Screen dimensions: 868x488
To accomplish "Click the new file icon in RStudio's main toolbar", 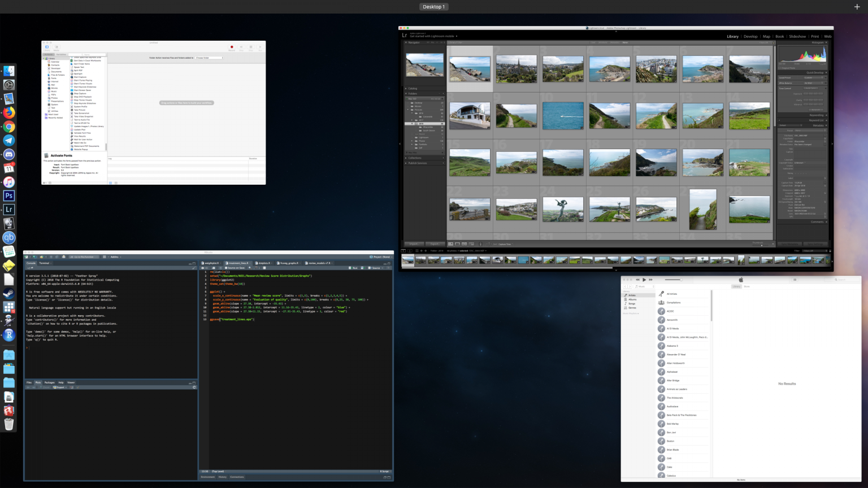I will (26, 256).
